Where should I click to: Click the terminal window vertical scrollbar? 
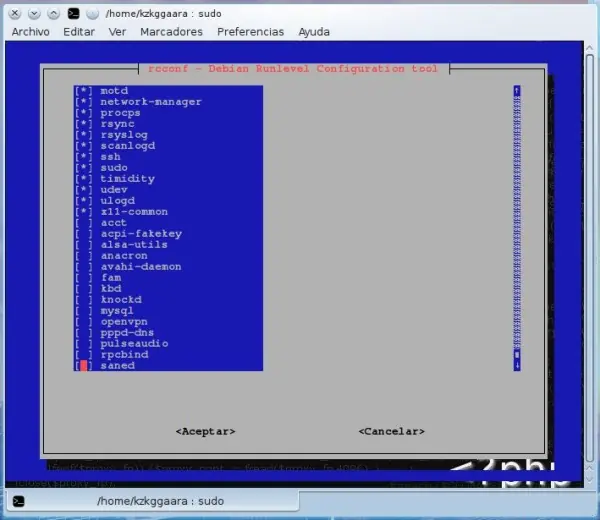tap(590, 258)
